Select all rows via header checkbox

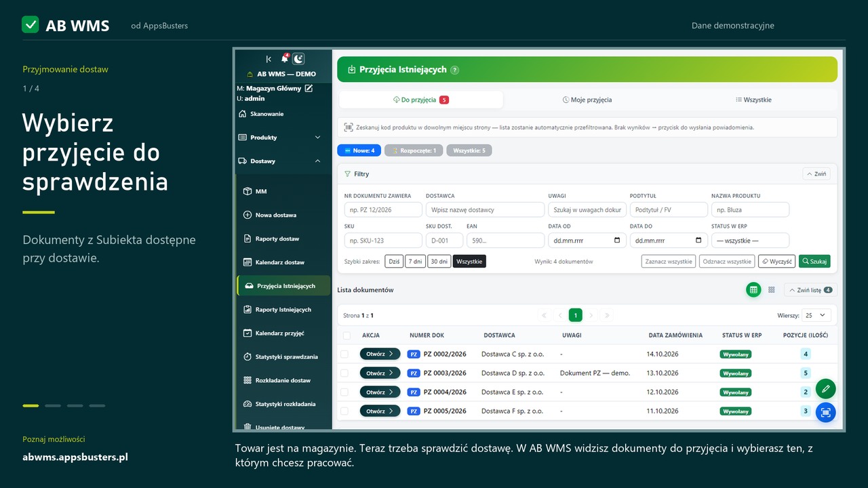[x=347, y=335]
